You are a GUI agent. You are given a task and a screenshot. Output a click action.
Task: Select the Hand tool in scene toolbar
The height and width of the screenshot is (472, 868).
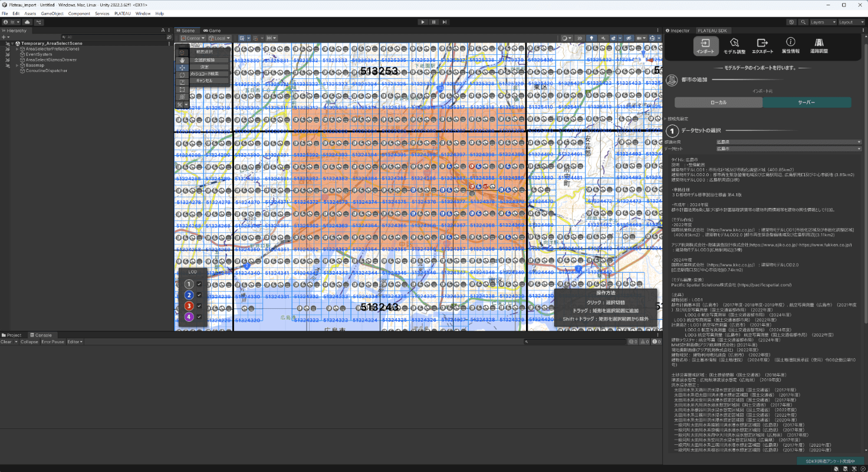click(x=182, y=60)
